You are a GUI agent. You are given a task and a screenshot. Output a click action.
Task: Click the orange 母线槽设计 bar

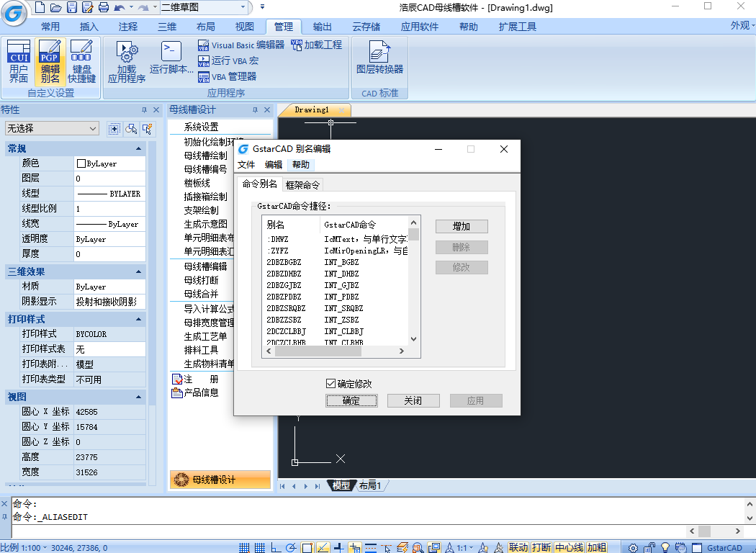tap(220, 480)
